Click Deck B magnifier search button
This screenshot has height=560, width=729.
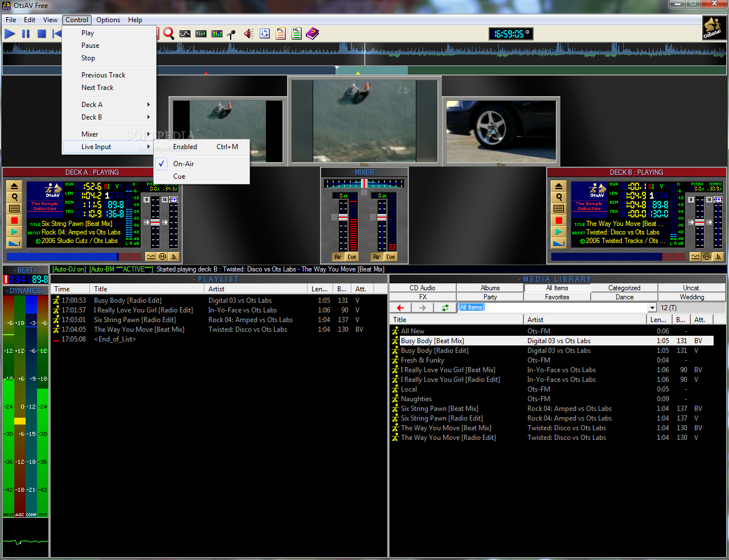tap(559, 197)
